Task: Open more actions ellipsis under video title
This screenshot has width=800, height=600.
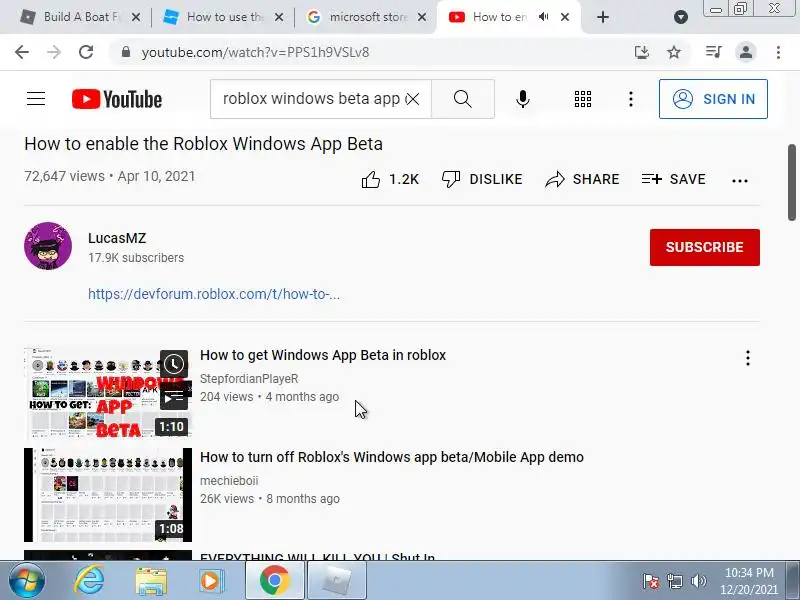Action: 740,181
